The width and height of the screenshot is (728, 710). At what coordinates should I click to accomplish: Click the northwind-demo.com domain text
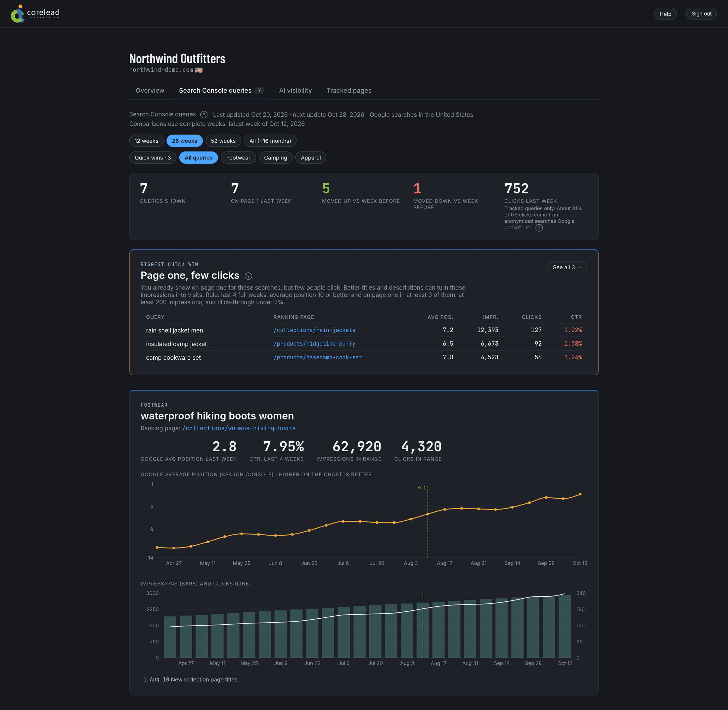coord(161,70)
